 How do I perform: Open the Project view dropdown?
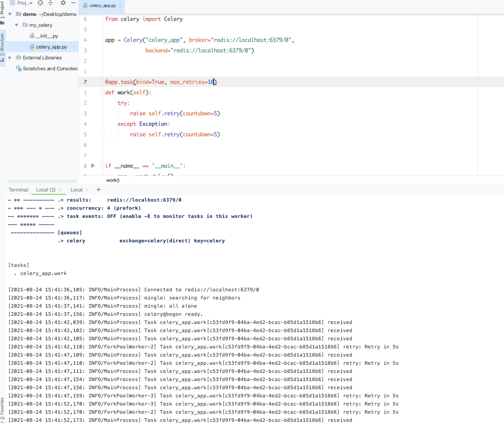coord(21,3)
